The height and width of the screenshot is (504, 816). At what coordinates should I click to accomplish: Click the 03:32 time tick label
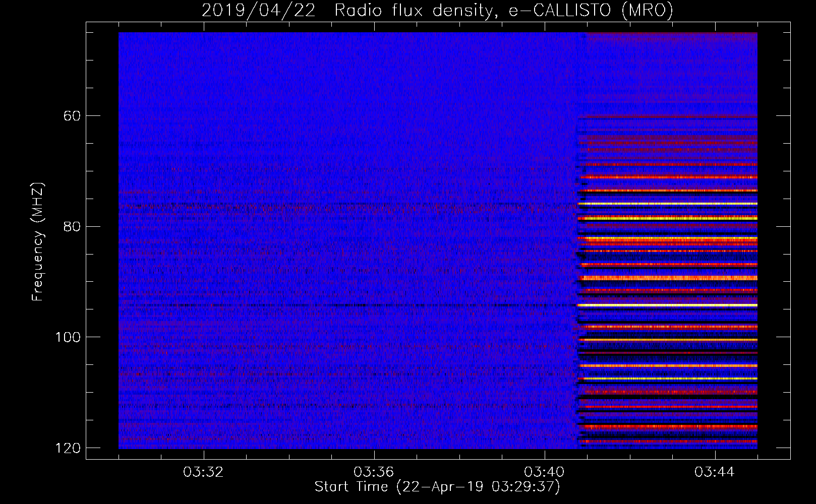pyautogui.click(x=203, y=472)
